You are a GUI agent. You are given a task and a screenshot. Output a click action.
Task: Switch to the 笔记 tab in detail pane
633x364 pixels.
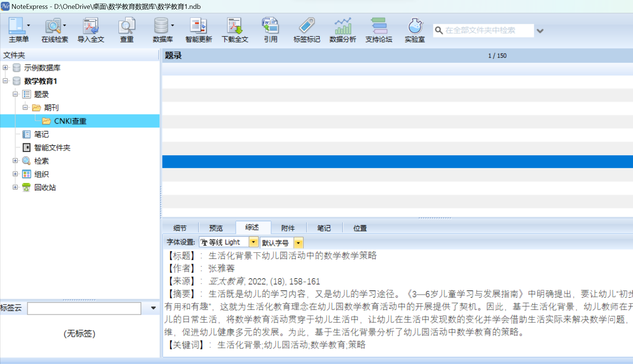(324, 228)
